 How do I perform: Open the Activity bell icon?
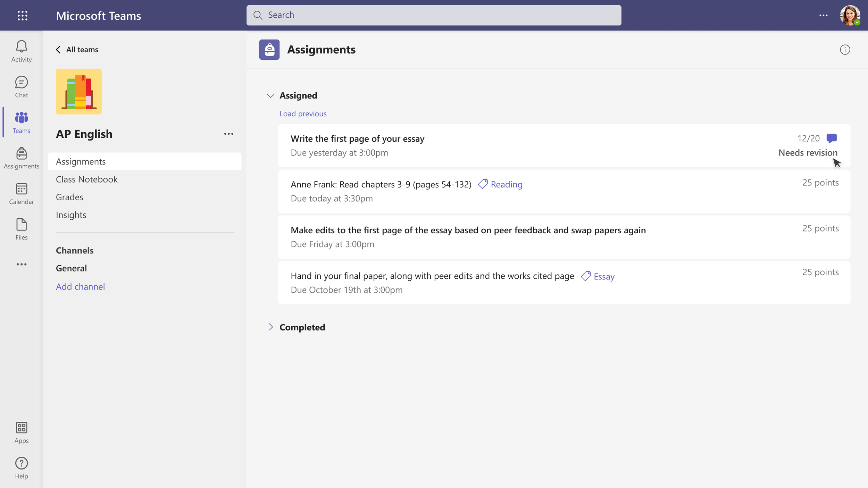pyautogui.click(x=21, y=51)
